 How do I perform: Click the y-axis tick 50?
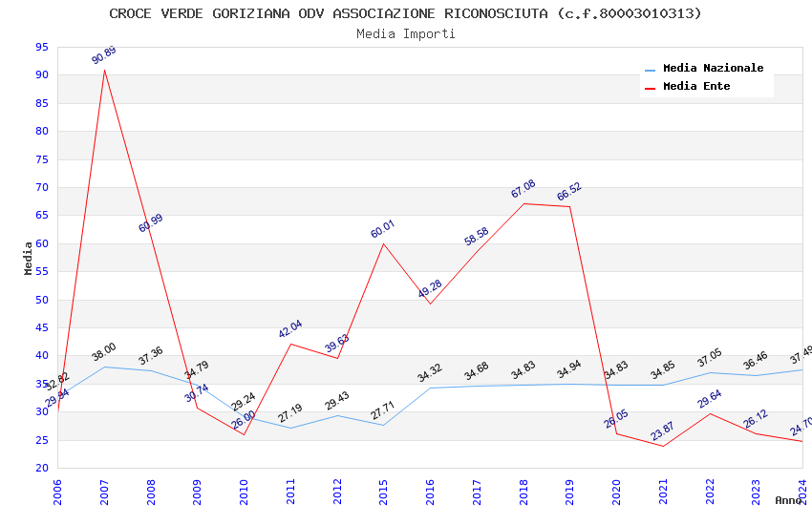(x=42, y=300)
